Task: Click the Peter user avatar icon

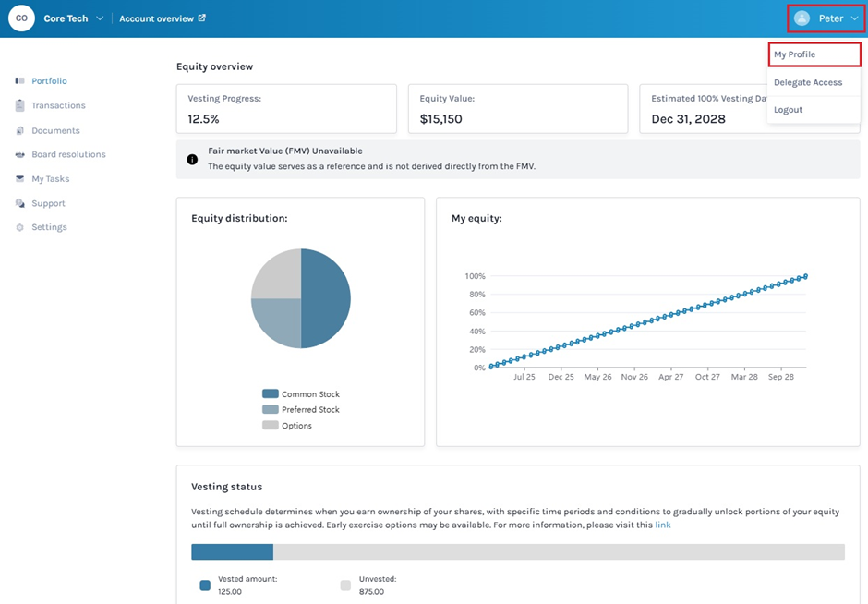Action: click(x=802, y=18)
